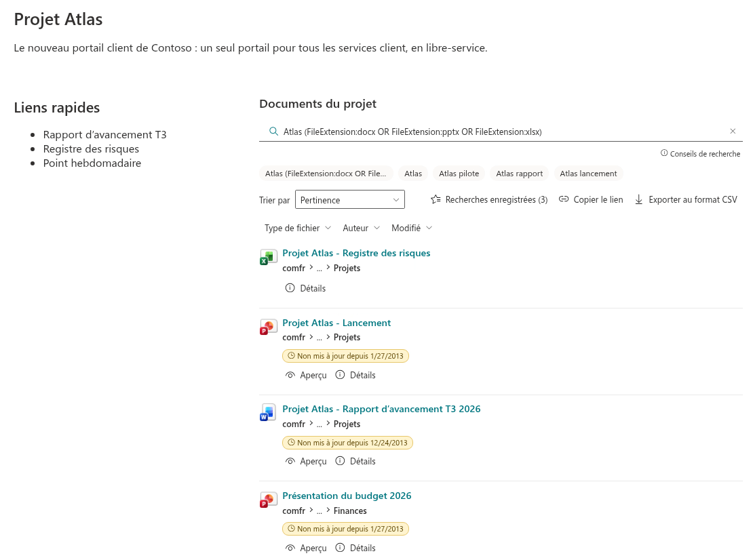
Task: Open the Trier par Pertinence dropdown
Action: [x=349, y=199]
